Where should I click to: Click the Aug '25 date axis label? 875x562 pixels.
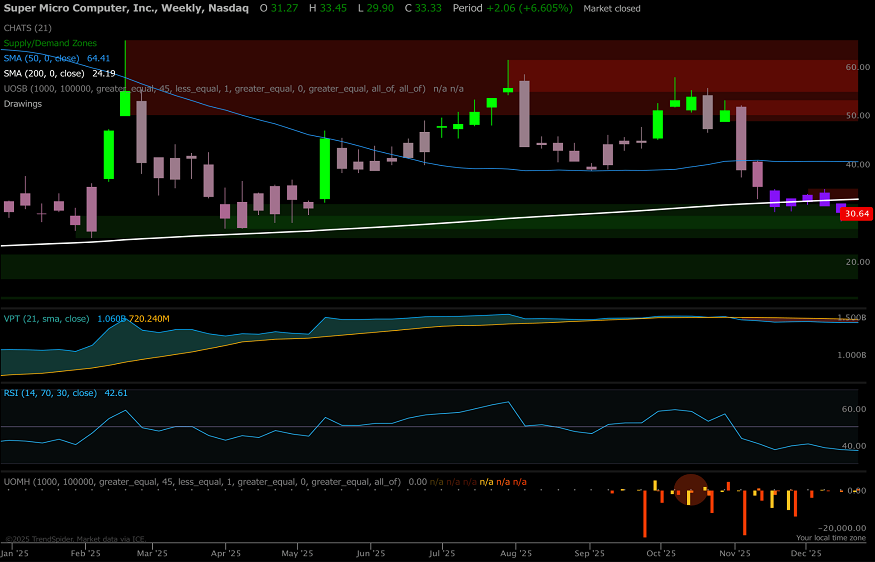(516, 553)
